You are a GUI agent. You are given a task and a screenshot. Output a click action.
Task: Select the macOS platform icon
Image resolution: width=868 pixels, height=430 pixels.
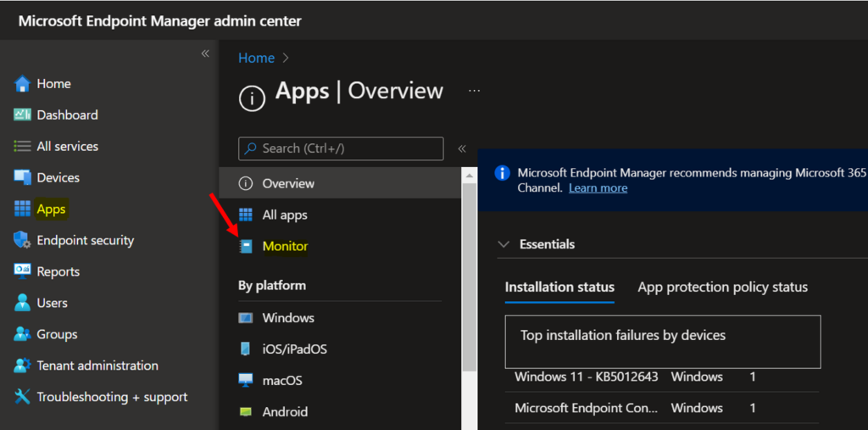point(245,381)
